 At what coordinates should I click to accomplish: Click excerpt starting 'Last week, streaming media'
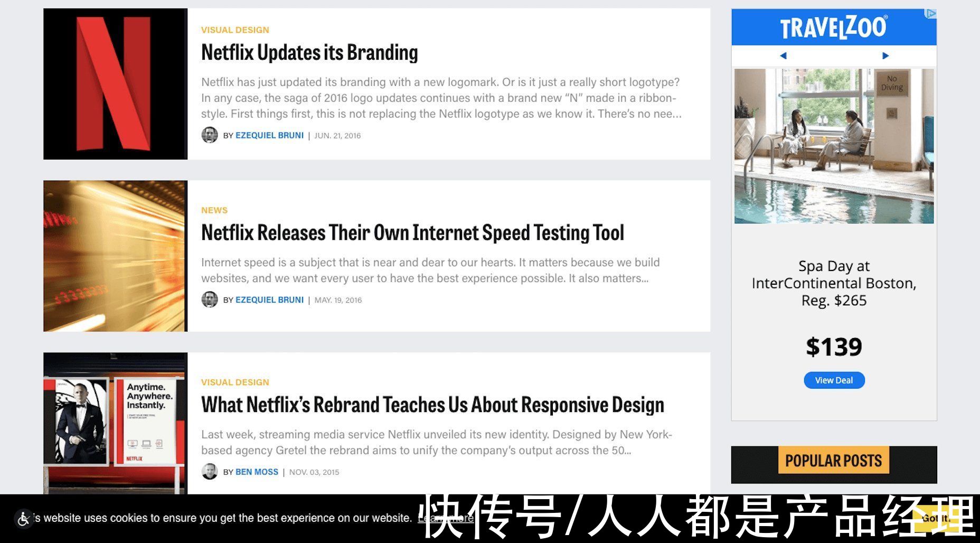(x=437, y=443)
